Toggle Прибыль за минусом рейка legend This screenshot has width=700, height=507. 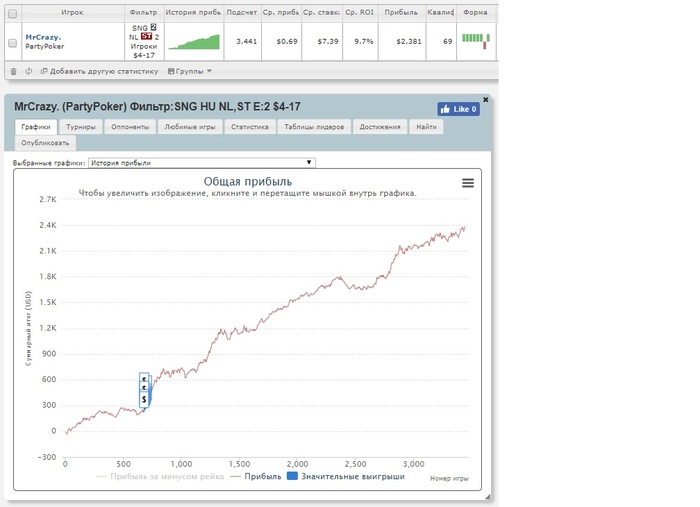tap(160, 476)
